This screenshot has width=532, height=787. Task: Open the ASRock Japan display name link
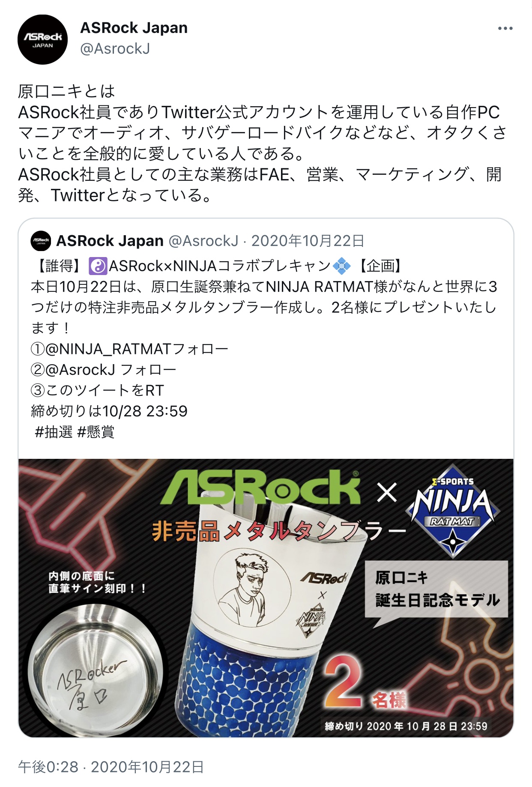[134, 28]
